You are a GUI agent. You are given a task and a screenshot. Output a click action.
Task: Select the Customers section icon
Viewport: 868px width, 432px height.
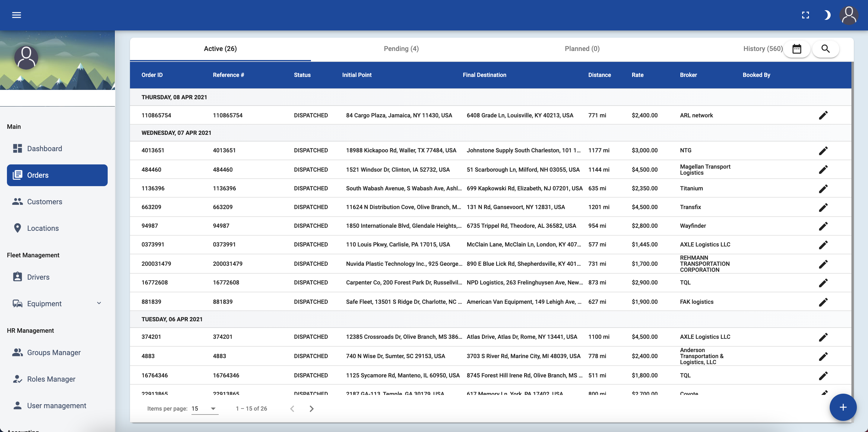17,202
